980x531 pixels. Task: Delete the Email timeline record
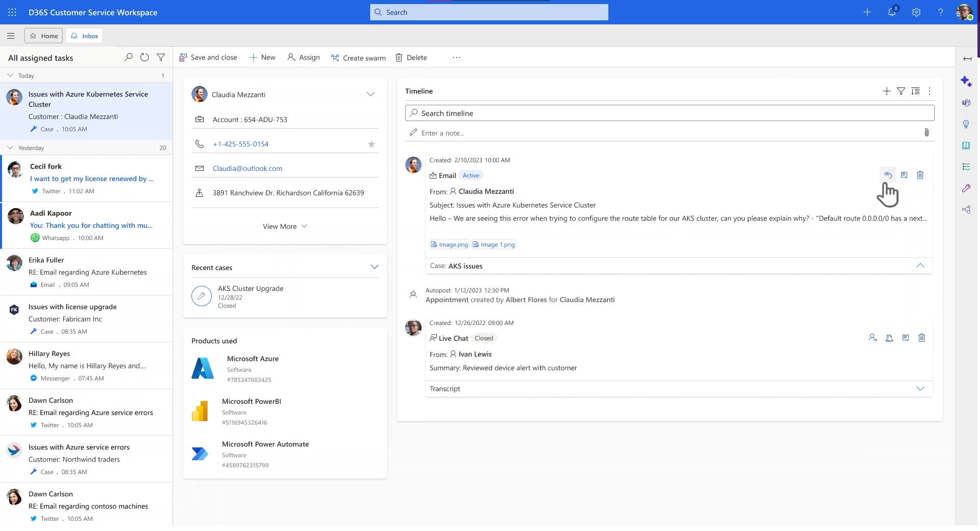point(920,175)
